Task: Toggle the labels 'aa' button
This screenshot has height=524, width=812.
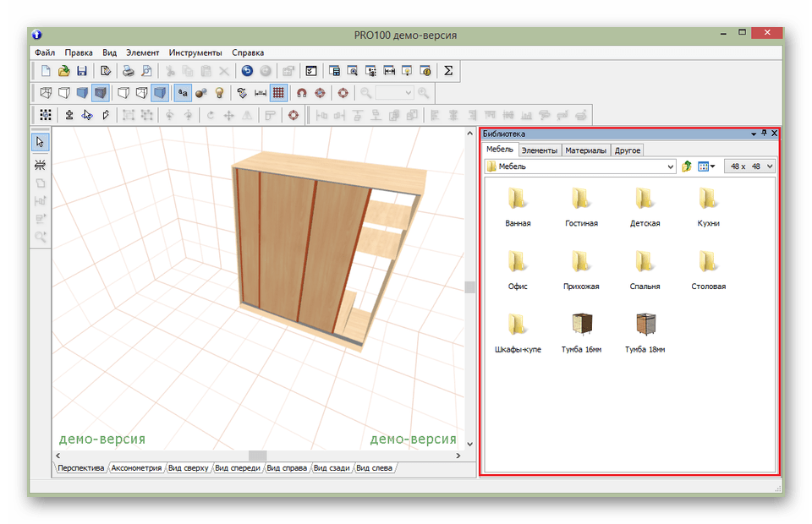Action: coord(183,93)
